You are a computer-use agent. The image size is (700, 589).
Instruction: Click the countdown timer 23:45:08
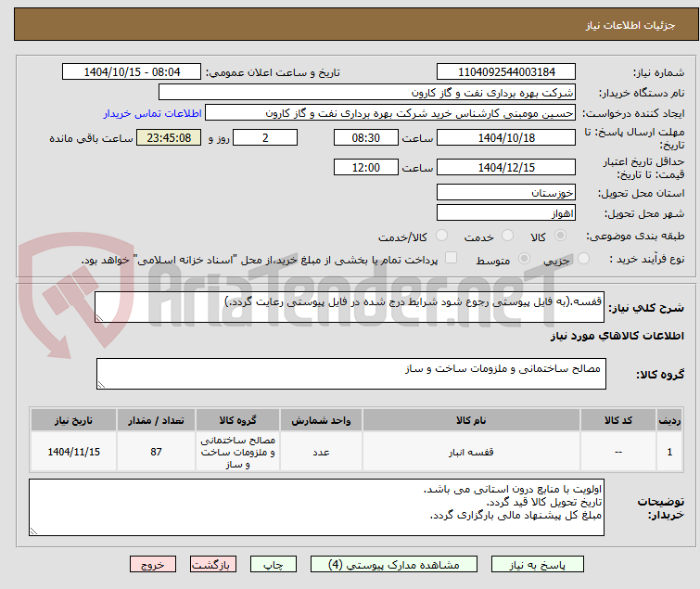pyautogui.click(x=169, y=137)
